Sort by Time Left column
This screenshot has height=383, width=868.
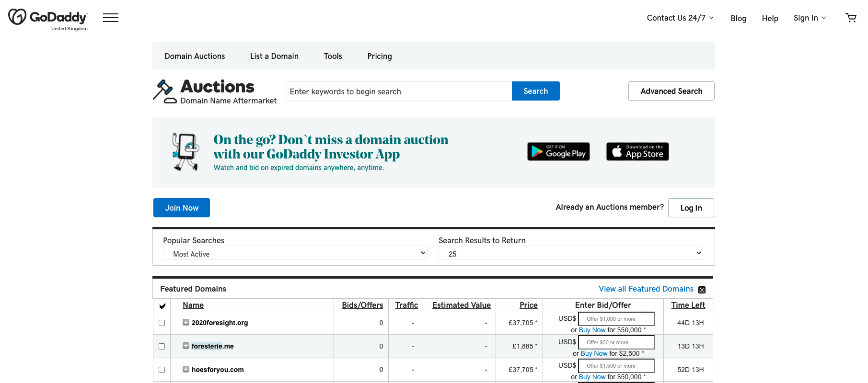(x=688, y=305)
